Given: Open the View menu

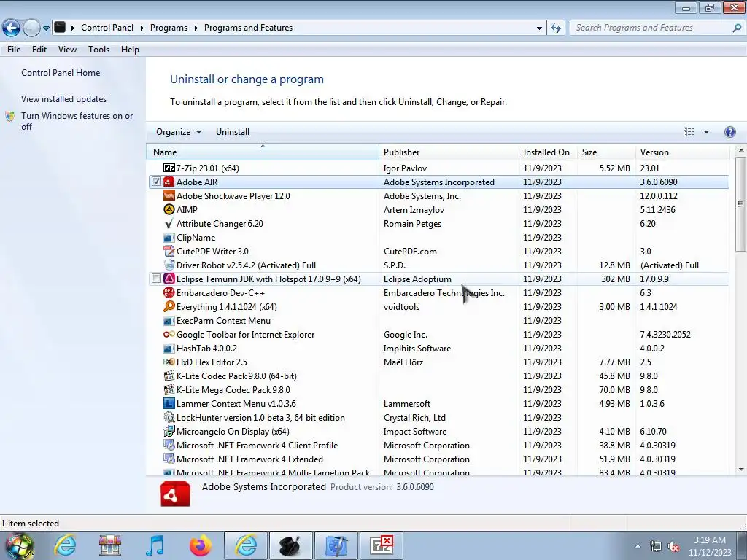Looking at the screenshot, I should pos(67,50).
